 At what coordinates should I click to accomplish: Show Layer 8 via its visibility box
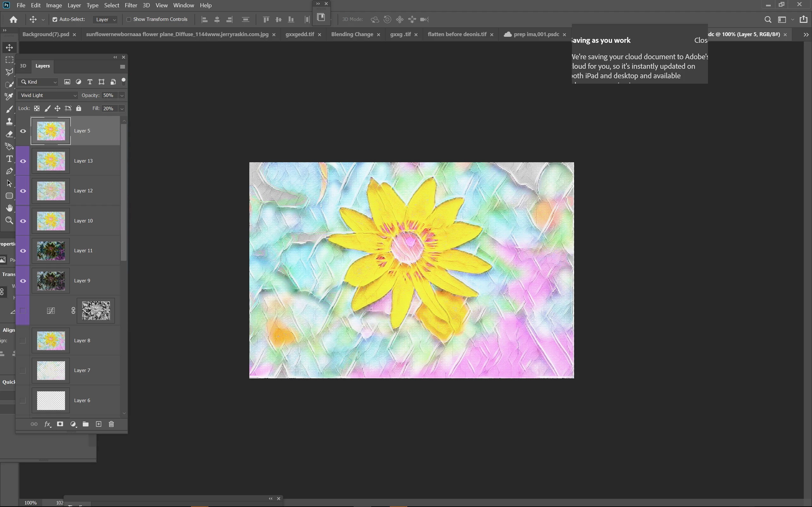[23, 341]
